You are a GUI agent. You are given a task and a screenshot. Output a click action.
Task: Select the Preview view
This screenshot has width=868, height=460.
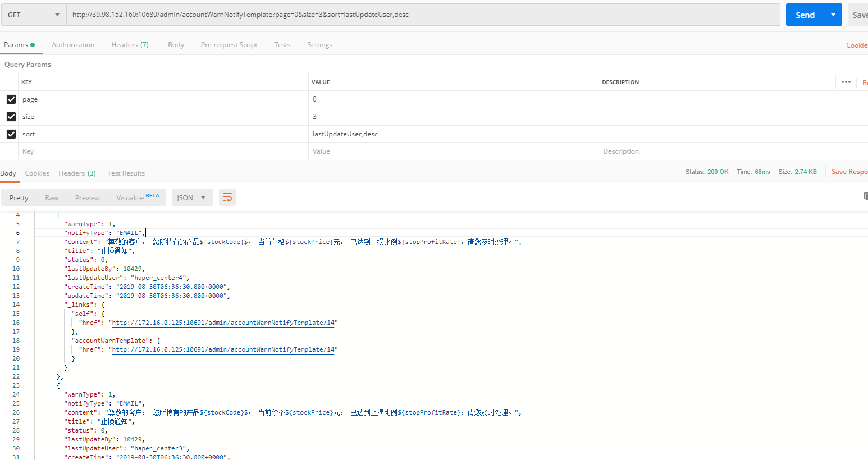[x=88, y=198]
